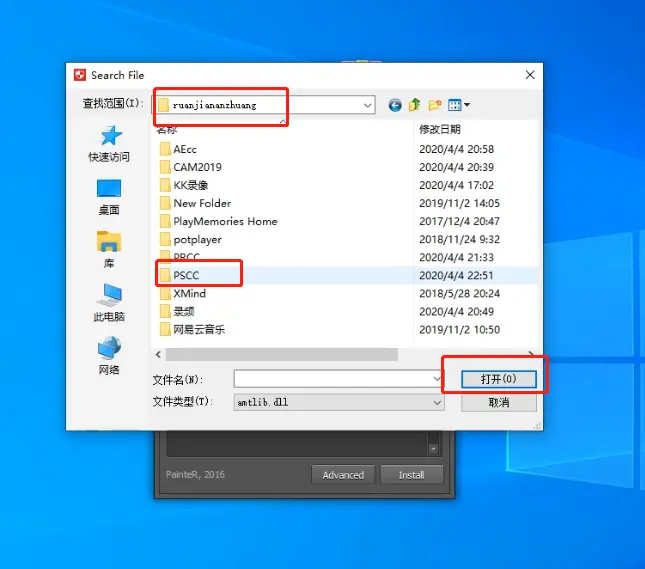The width and height of the screenshot is (645, 569).
Task: Click Advanced in the PainteR window
Action: pyautogui.click(x=343, y=475)
